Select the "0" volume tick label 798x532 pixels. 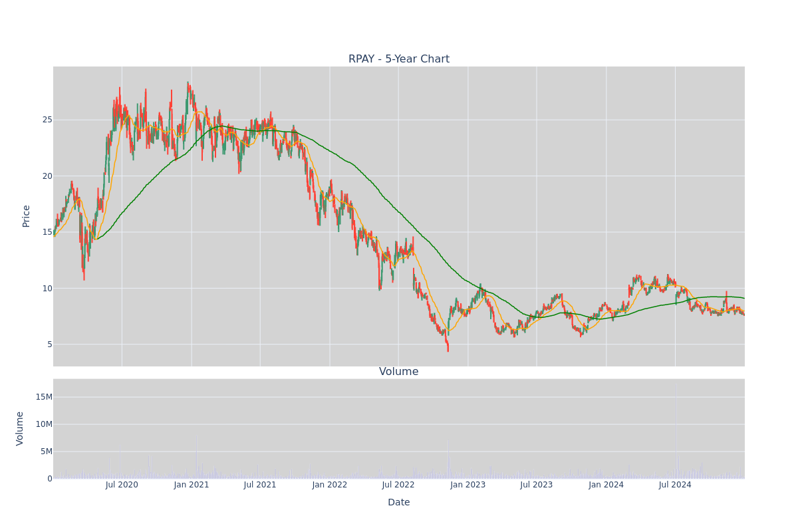50,479
